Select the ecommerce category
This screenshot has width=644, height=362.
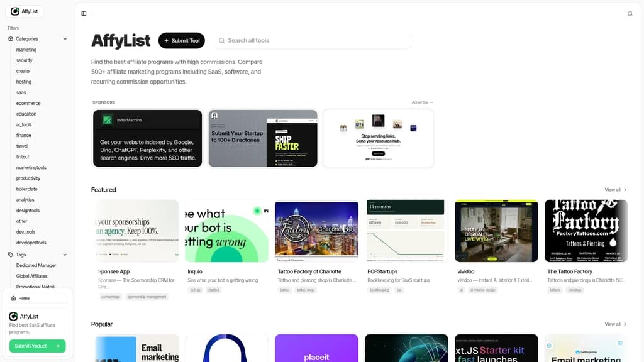(x=28, y=104)
